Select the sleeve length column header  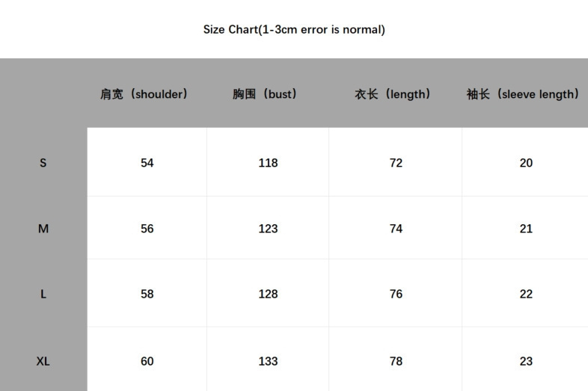(523, 93)
